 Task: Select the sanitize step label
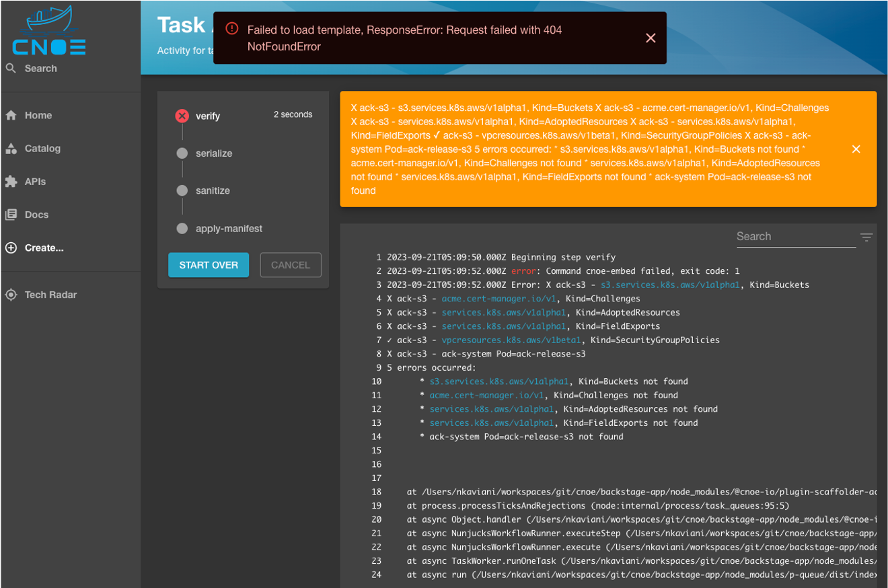coord(213,191)
